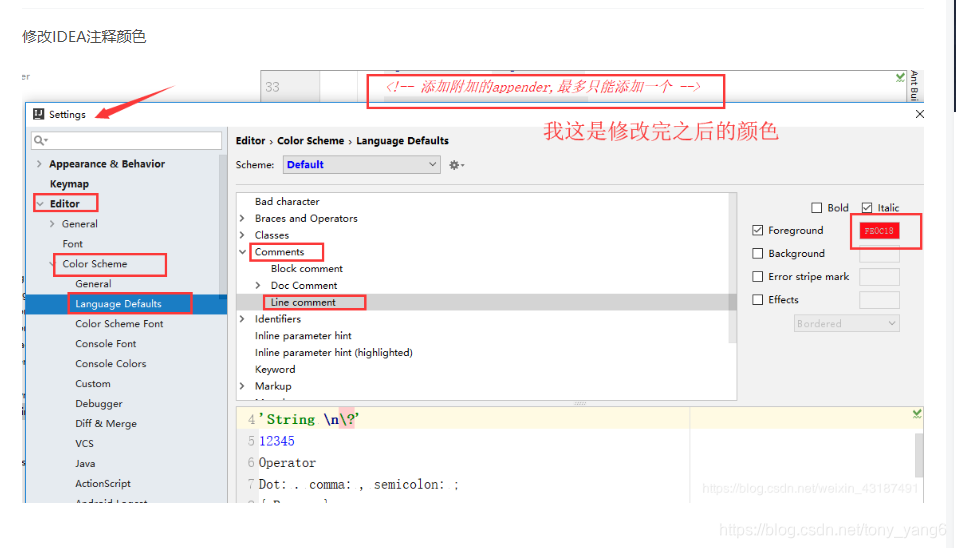
Task: Click the Settings window IntelliJ icon
Action: [38, 114]
